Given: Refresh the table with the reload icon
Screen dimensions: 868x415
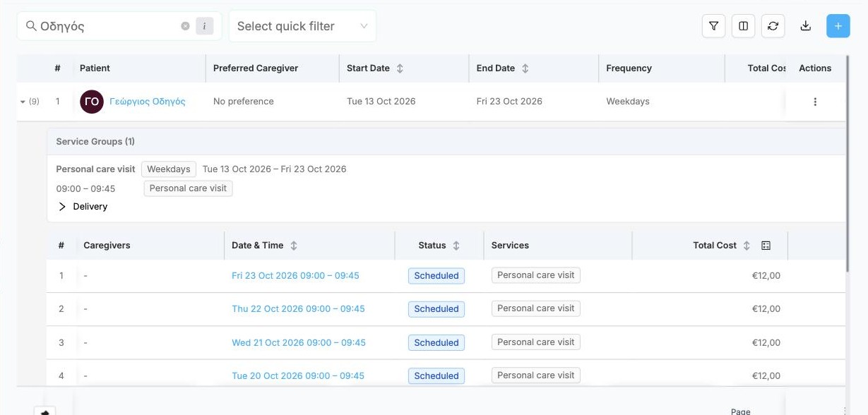Looking at the screenshot, I should pyautogui.click(x=773, y=26).
